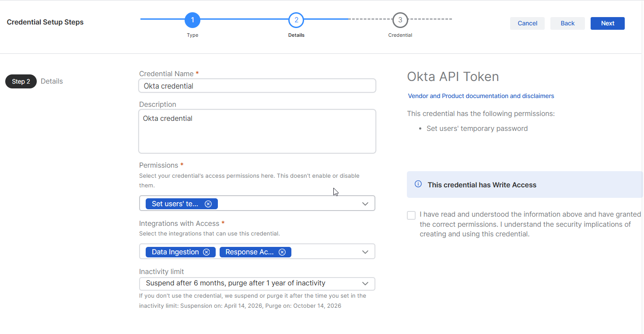Remove the Data Ingestion chip

[x=206, y=252]
